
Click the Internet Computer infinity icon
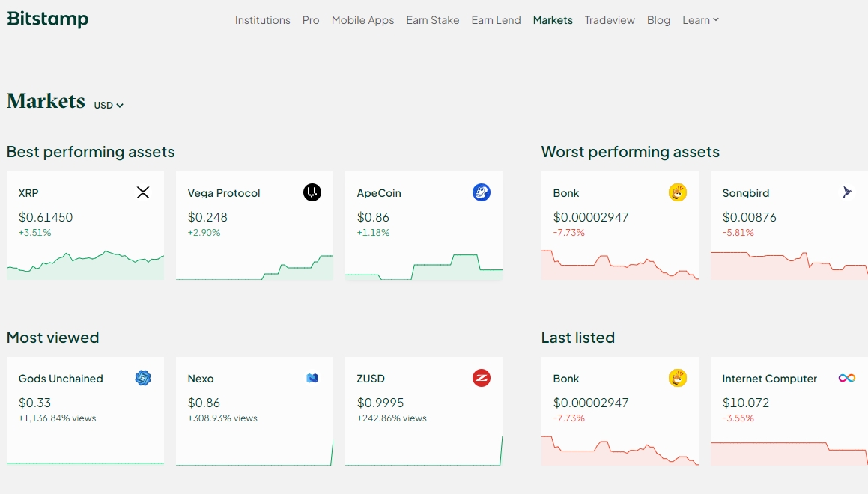847,378
